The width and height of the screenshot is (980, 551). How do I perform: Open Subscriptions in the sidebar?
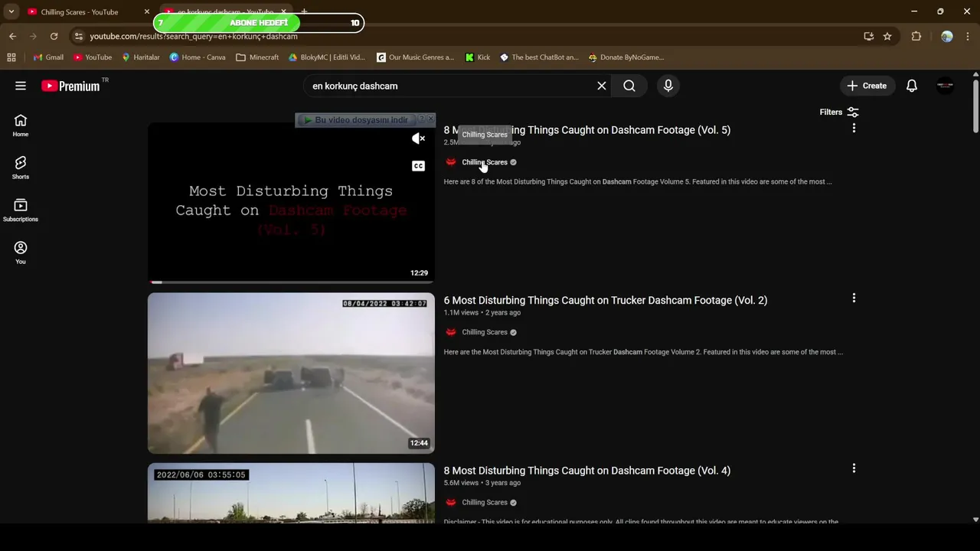pyautogui.click(x=21, y=210)
